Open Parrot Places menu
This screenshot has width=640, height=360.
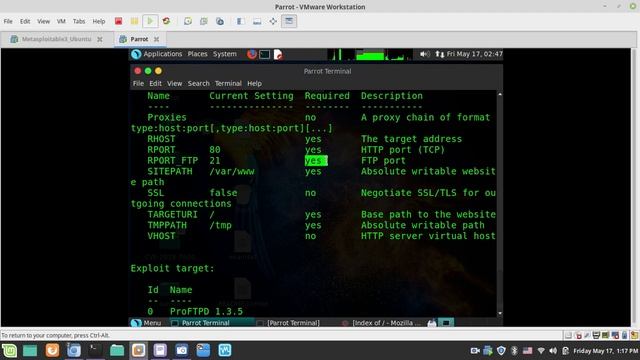point(197,54)
